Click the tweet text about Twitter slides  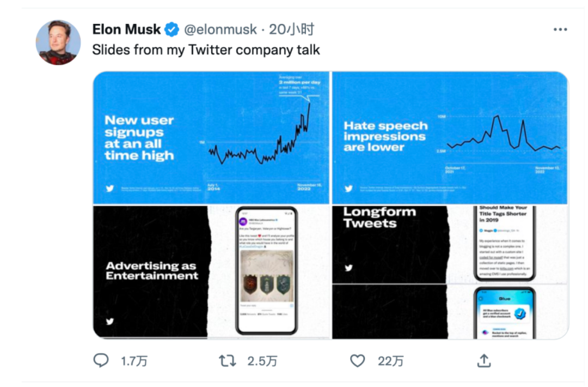(206, 50)
